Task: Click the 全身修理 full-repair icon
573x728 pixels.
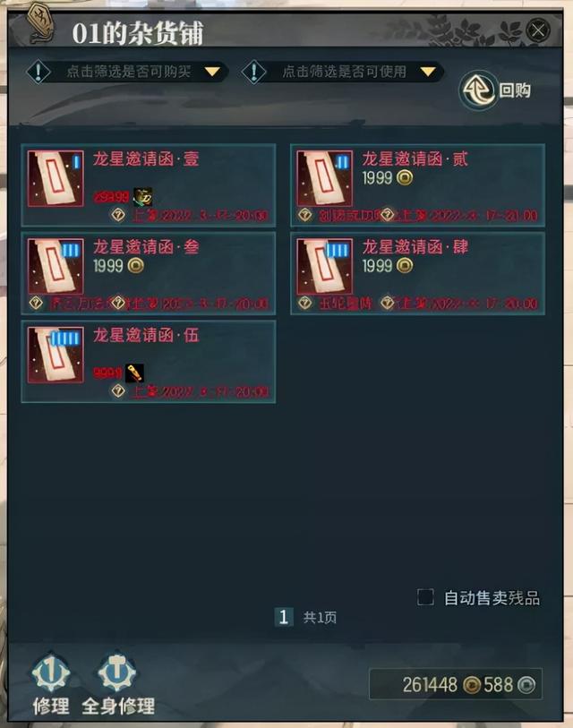Action: click(x=117, y=672)
